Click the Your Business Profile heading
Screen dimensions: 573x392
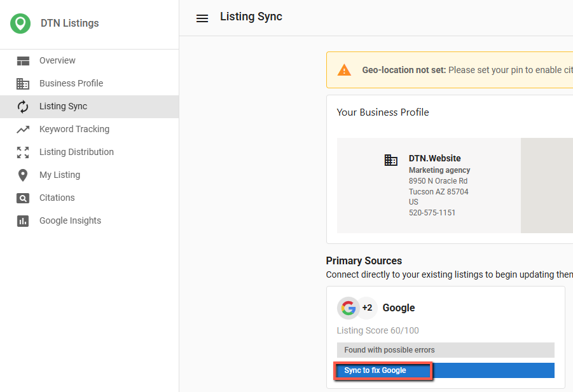383,112
